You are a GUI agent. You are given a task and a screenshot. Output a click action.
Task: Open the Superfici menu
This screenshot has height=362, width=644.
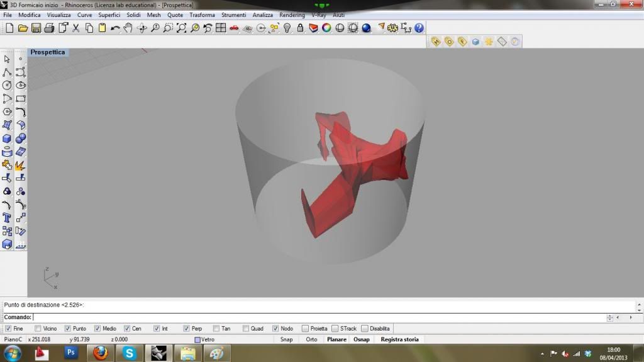(x=109, y=15)
